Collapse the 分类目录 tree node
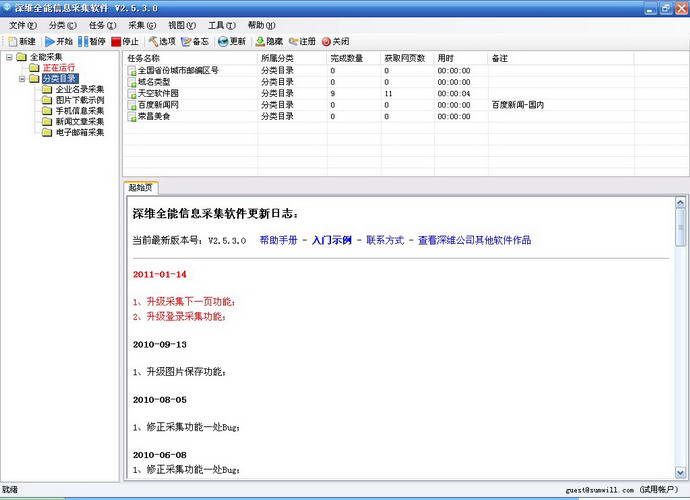The height and width of the screenshot is (500, 690). (x=22, y=79)
